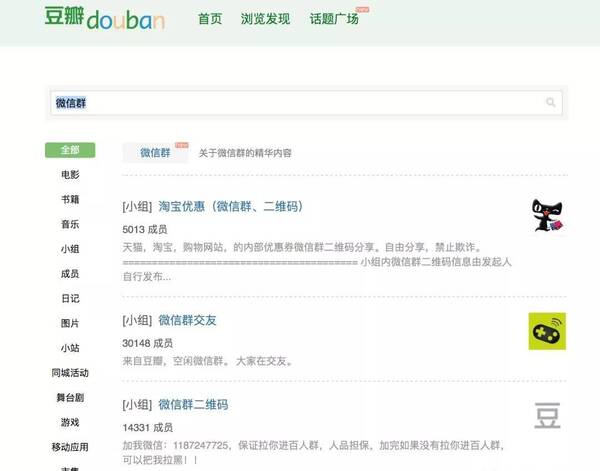Image resolution: width=600 pixels, height=471 pixels.
Task: Click the 5013 成员 member count
Action: point(145,230)
